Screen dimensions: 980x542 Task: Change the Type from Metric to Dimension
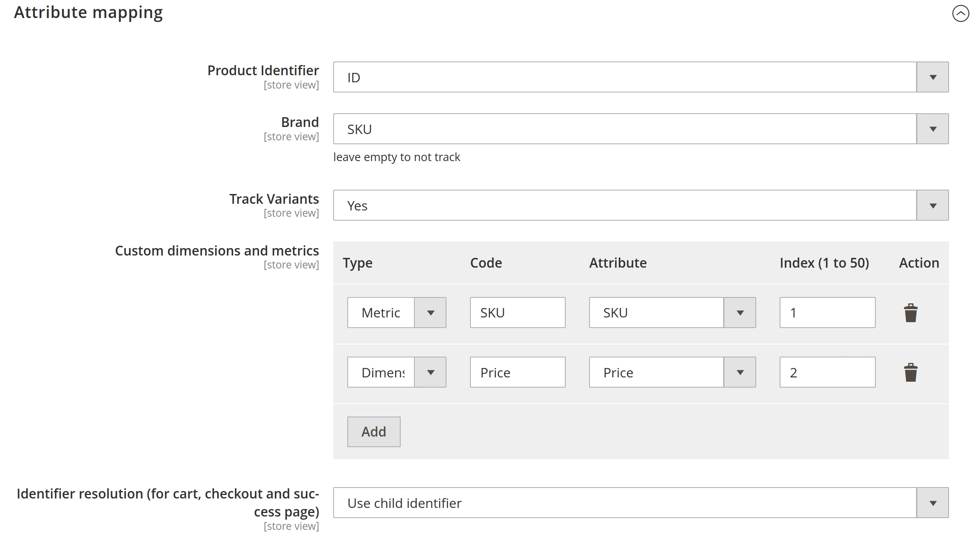431,312
